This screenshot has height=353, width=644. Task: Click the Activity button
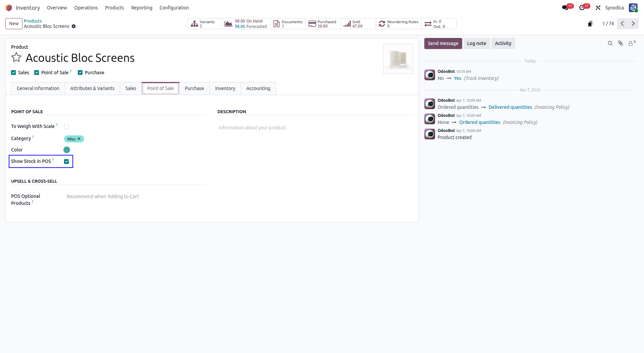tap(503, 43)
